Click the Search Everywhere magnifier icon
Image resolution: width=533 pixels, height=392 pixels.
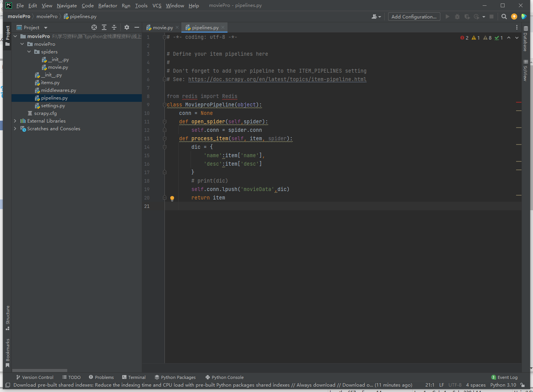click(x=504, y=17)
